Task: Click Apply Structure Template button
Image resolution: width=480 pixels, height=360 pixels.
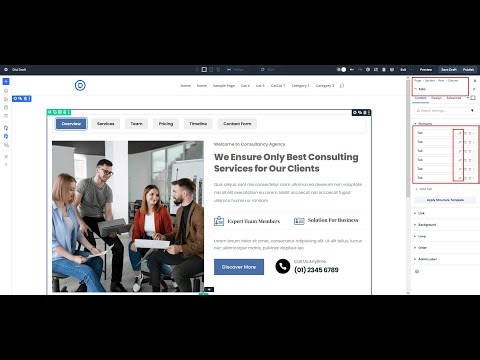Action: coord(445,200)
